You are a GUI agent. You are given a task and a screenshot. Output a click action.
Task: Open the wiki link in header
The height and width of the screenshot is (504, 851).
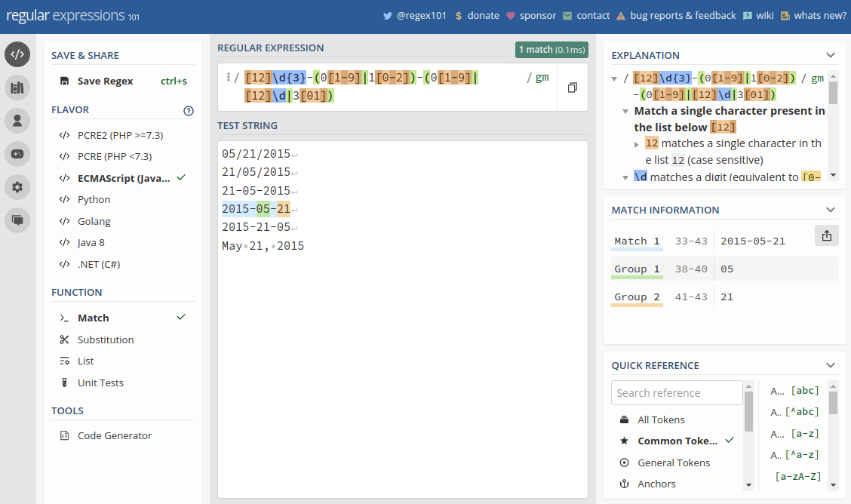[x=759, y=16]
